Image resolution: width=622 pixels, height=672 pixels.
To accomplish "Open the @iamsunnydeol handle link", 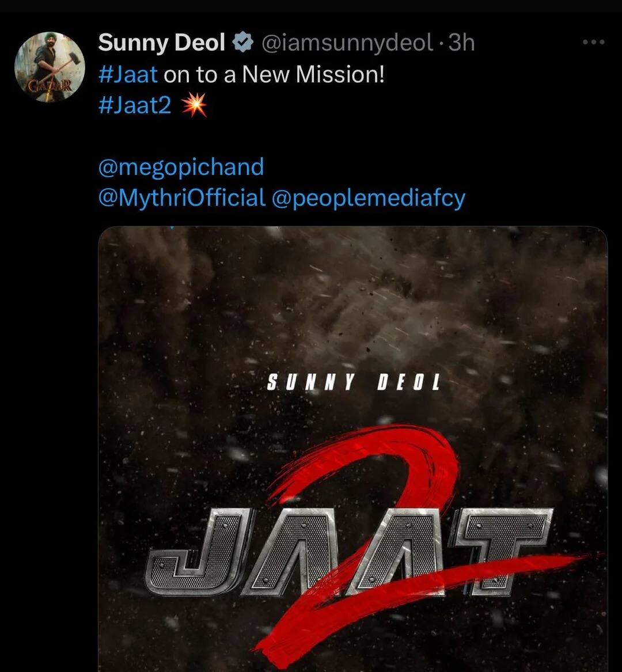I will click(x=347, y=43).
